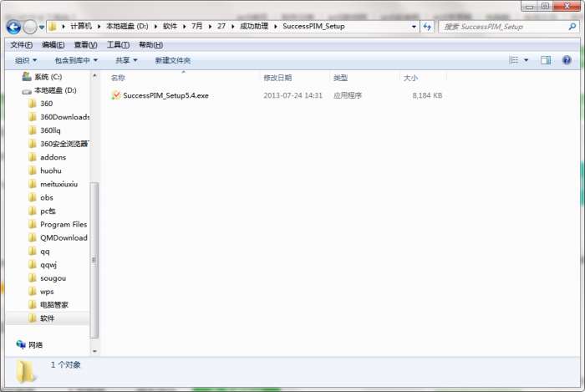Select the SuccessPIM_Setup5.4.exe file
Image resolution: width=585 pixels, height=392 pixels.
[165, 95]
